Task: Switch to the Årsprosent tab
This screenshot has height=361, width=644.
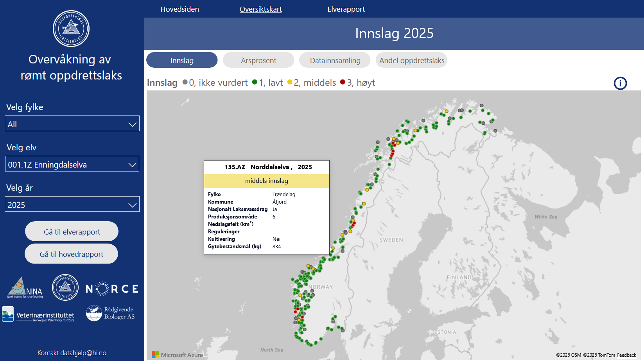Action: coord(258,60)
